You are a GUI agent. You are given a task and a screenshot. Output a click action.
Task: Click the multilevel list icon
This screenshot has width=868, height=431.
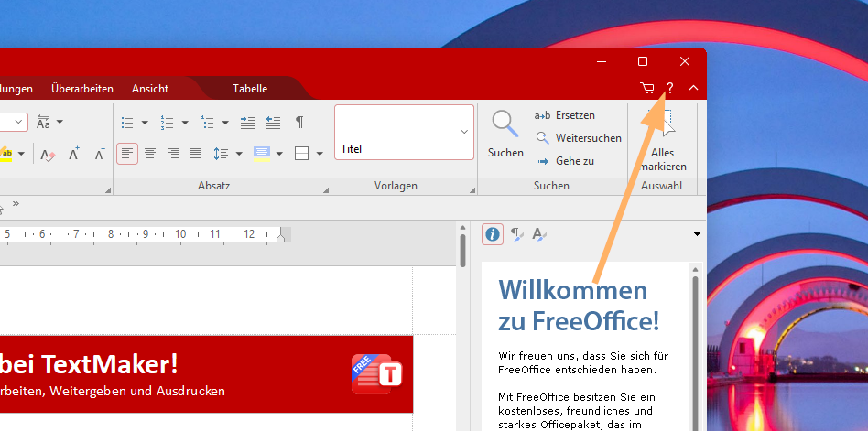coord(208,123)
